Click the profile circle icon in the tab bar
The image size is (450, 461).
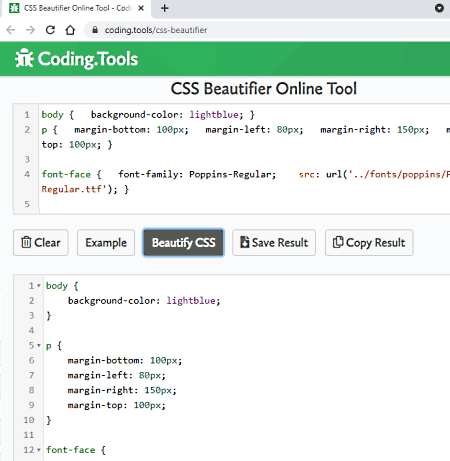click(439, 8)
